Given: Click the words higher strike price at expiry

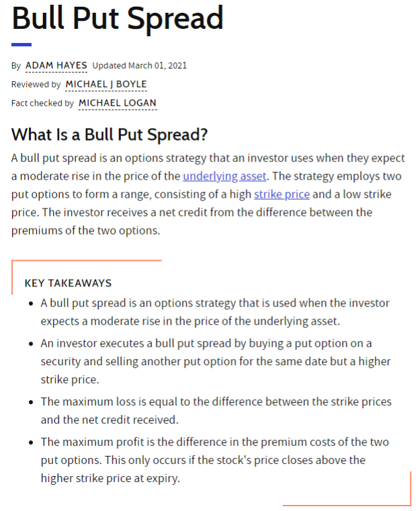Looking at the screenshot, I should (x=110, y=479).
